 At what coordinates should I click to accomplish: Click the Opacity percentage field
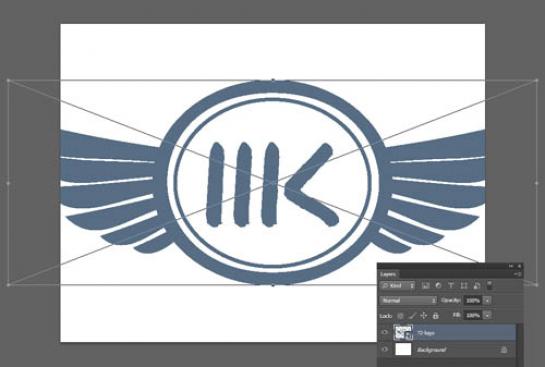tap(473, 300)
